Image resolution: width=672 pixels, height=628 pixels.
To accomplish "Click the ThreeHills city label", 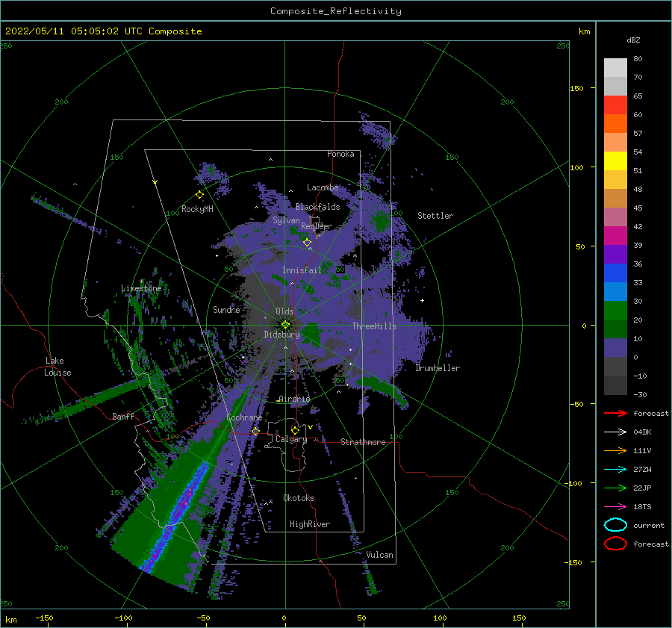I will (375, 326).
